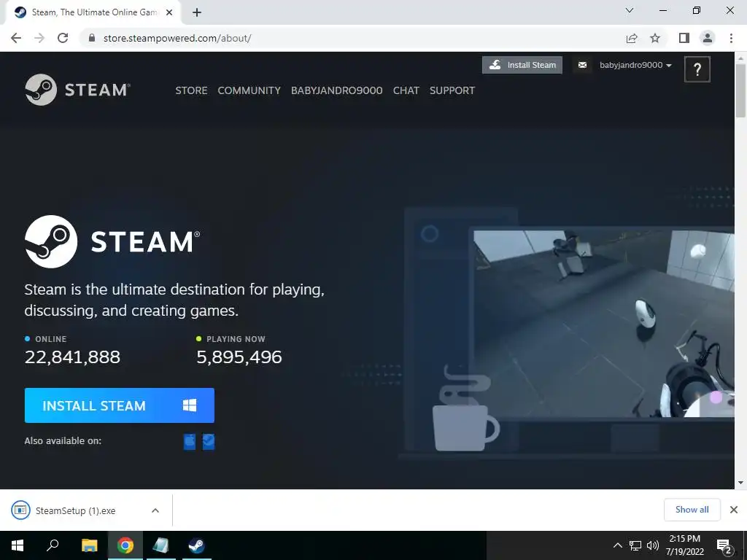
Task: Click the page vertical scrollbar thumb
Action: 740,90
